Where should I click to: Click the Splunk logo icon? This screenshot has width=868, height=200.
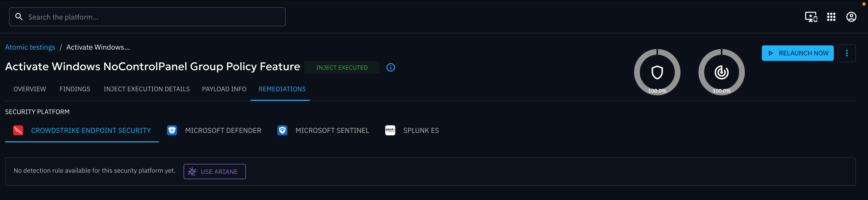pos(390,130)
